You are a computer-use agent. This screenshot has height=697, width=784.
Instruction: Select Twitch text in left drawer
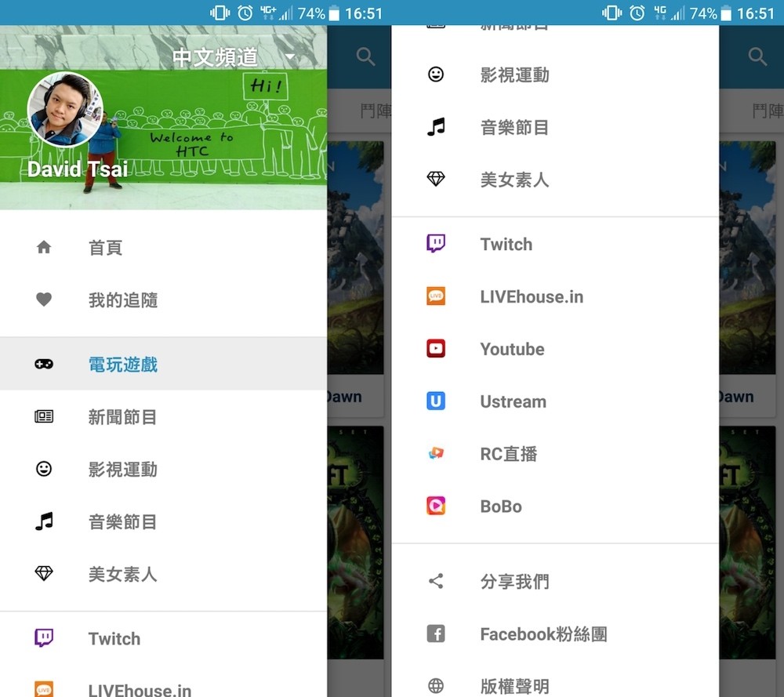[114, 639]
